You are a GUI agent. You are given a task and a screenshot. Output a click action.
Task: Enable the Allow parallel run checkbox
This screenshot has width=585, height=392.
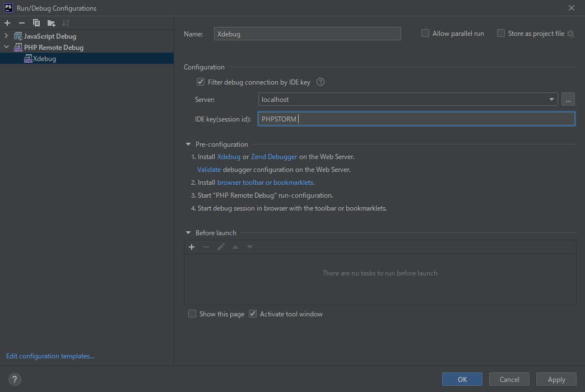click(425, 34)
